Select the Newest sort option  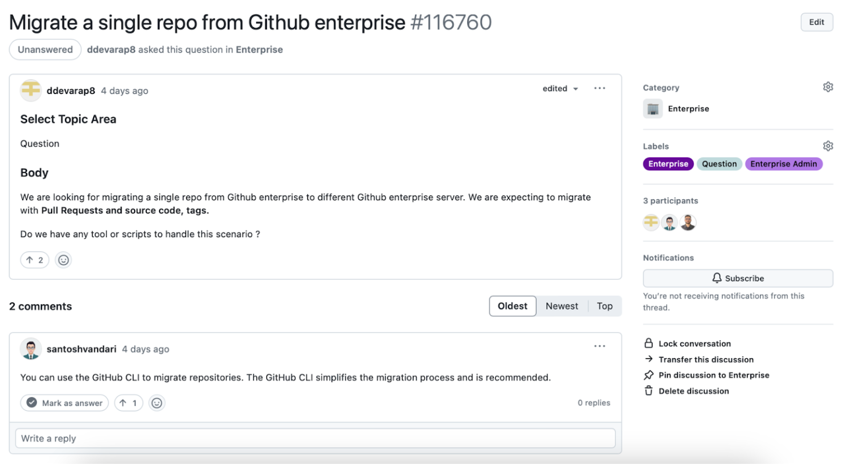coord(562,306)
